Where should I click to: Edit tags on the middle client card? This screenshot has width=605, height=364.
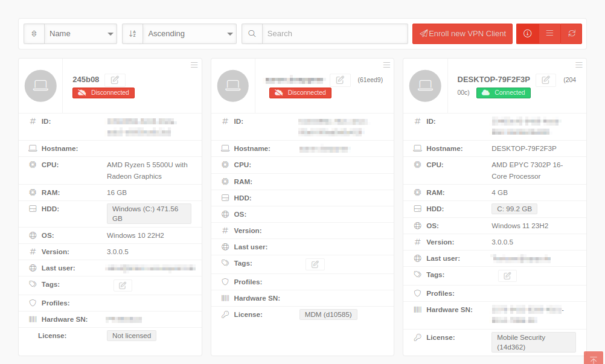(x=315, y=264)
